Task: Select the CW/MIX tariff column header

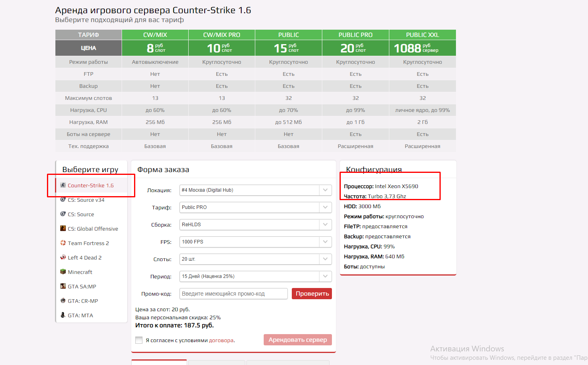Action: tap(155, 35)
